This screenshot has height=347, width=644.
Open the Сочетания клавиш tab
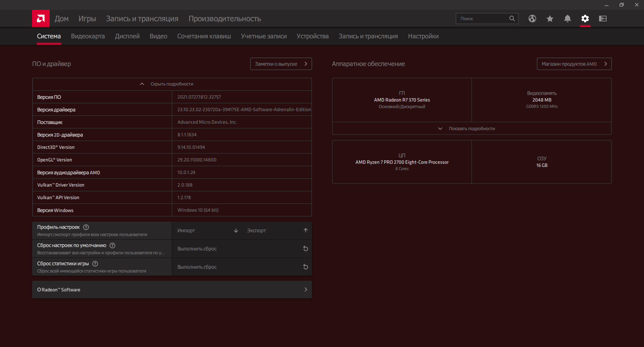pos(204,36)
